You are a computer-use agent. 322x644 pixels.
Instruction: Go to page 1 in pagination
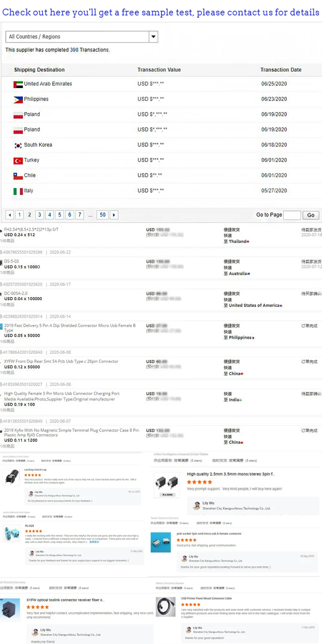[x=19, y=215]
